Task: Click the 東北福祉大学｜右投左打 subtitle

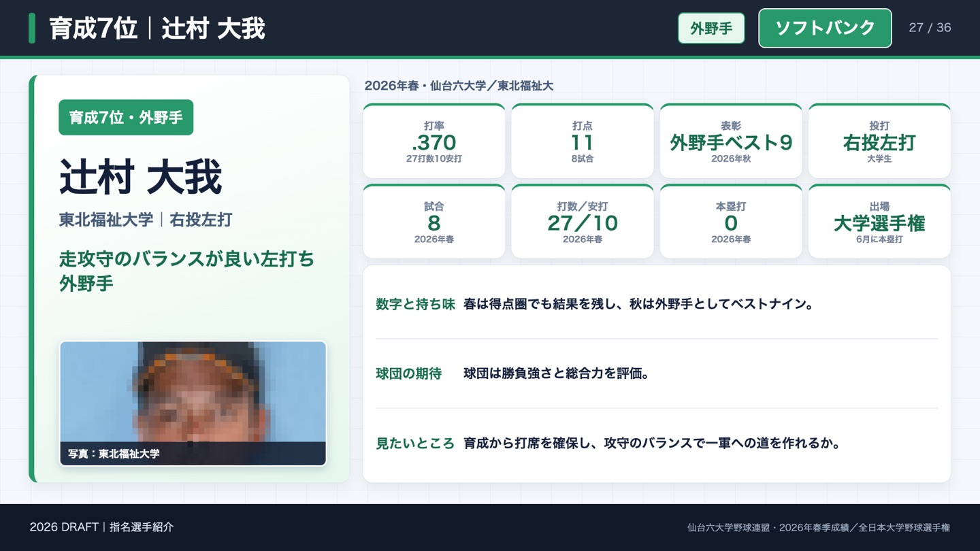Action: (x=146, y=220)
